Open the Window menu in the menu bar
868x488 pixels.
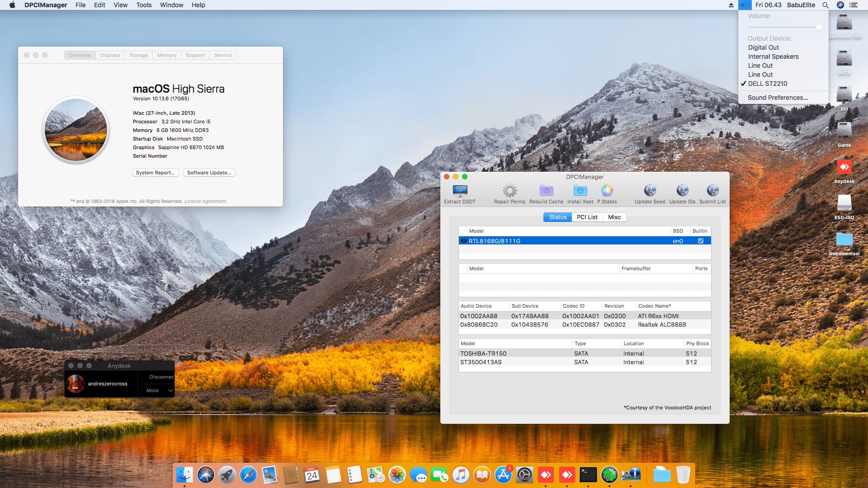point(171,5)
